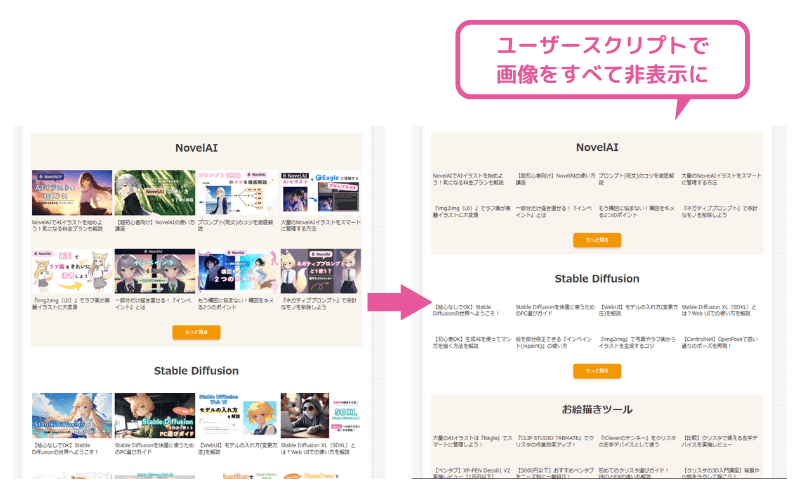Click the left page's 'NovelAIでAIイラストを始めよう' caption
Viewport: 800px width, 500px height.
[x=67, y=226]
